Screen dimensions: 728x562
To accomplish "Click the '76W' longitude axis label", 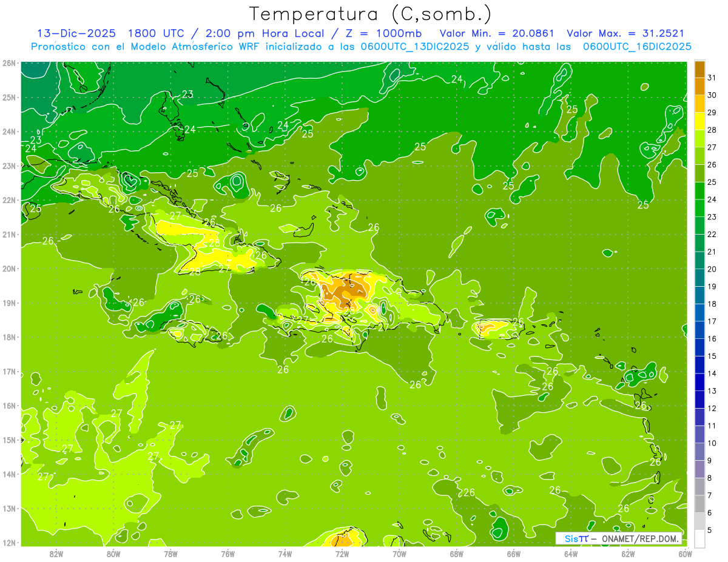I will (x=227, y=554).
